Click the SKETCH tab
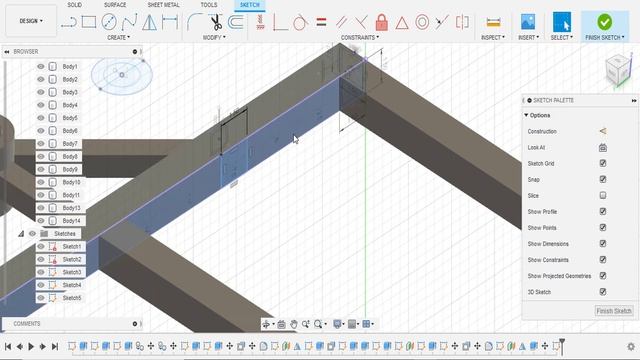This screenshot has height=360, width=640. point(250,5)
